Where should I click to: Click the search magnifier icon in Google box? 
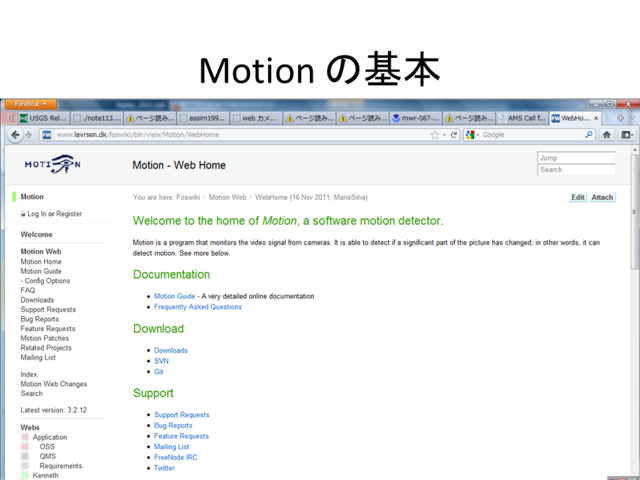point(589,135)
